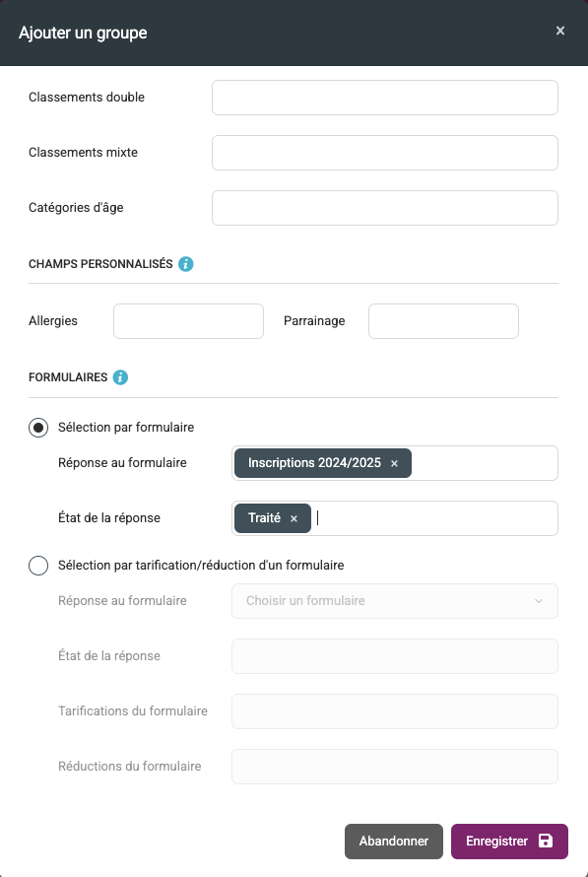588x877 pixels.
Task: Click the chevron of Choisir un formulaire
Action: point(538,601)
